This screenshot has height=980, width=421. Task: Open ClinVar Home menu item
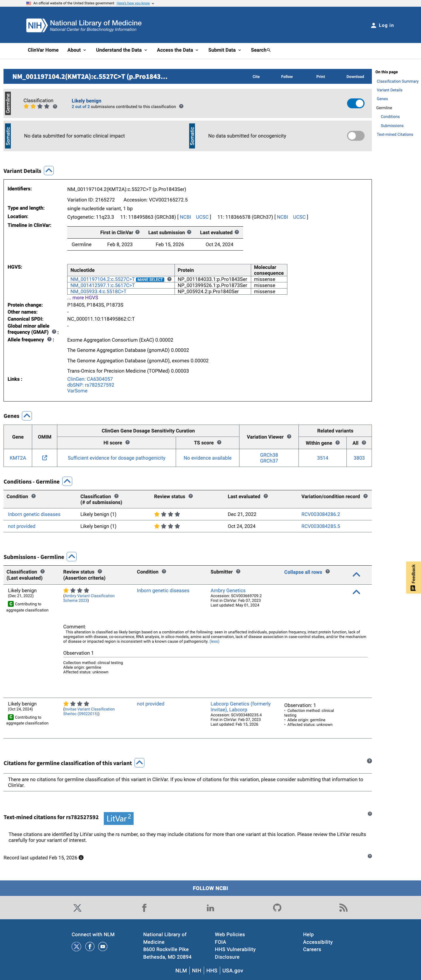(x=43, y=50)
